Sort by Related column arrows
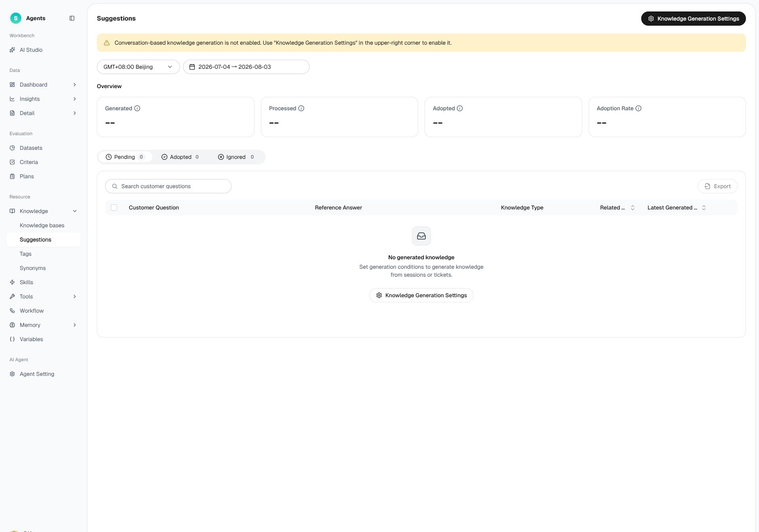Viewport: 759px width, 532px height. coord(632,208)
